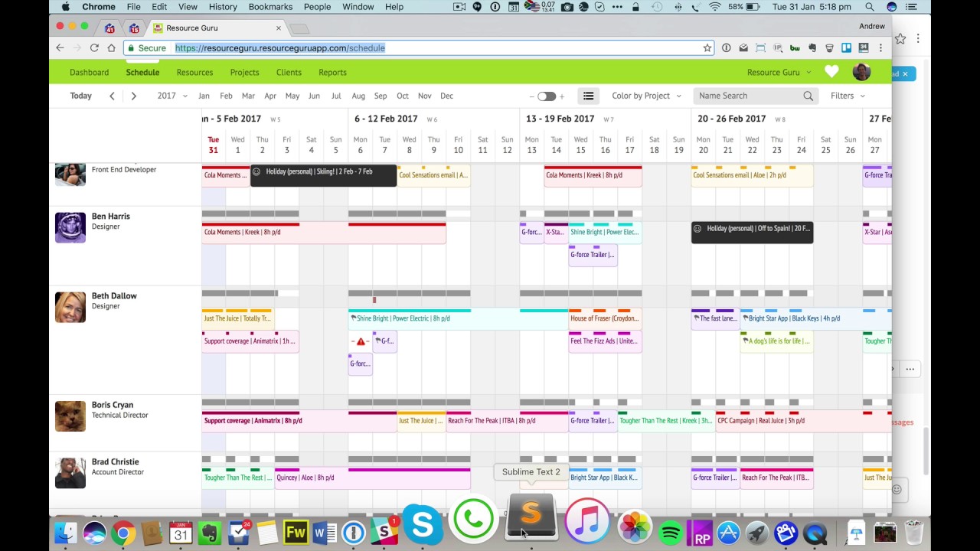Open Finder from the dock

click(x=67, y=532)
